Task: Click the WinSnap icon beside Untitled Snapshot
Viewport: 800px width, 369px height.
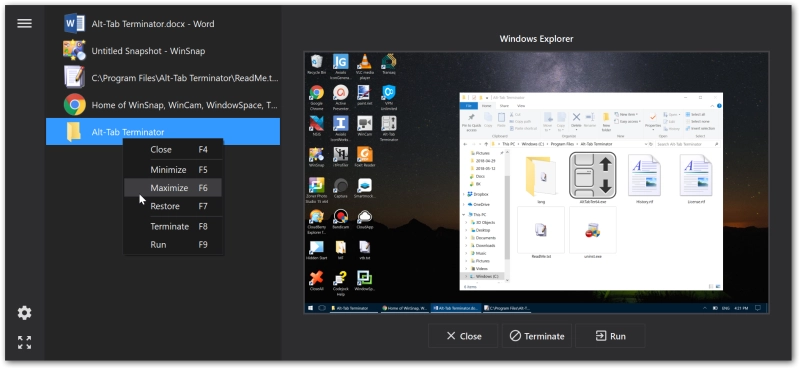Action: [74, 51]
